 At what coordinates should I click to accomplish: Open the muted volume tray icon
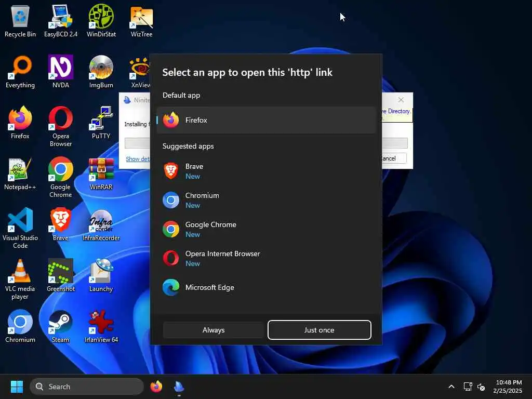pyautogui.click(x=481, y=387)
